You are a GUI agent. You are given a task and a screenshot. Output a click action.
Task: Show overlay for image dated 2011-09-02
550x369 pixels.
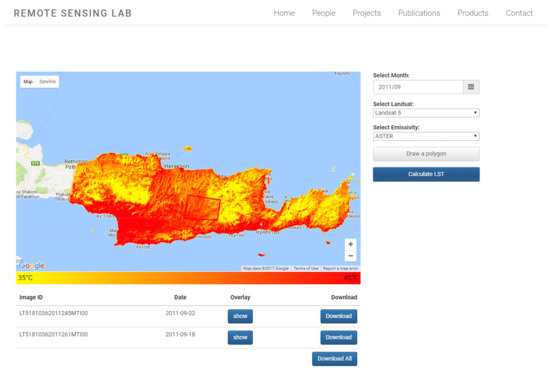(240, 316)
